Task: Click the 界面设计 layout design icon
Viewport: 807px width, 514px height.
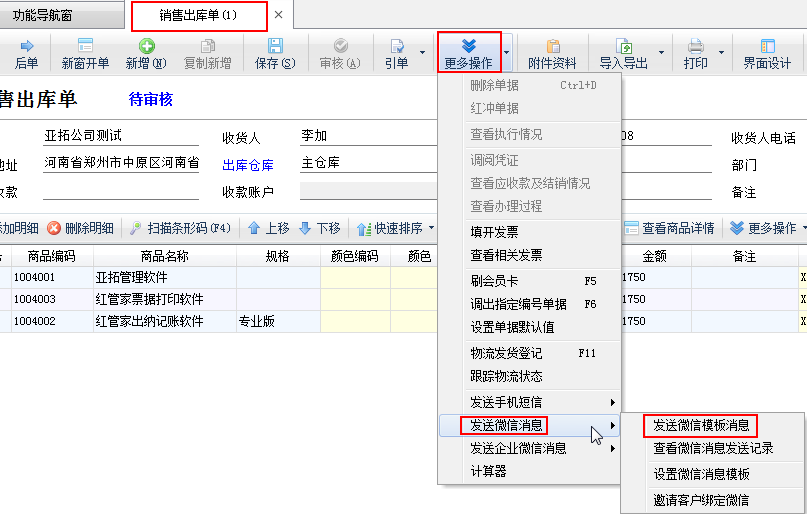Action: coord(767,46)
